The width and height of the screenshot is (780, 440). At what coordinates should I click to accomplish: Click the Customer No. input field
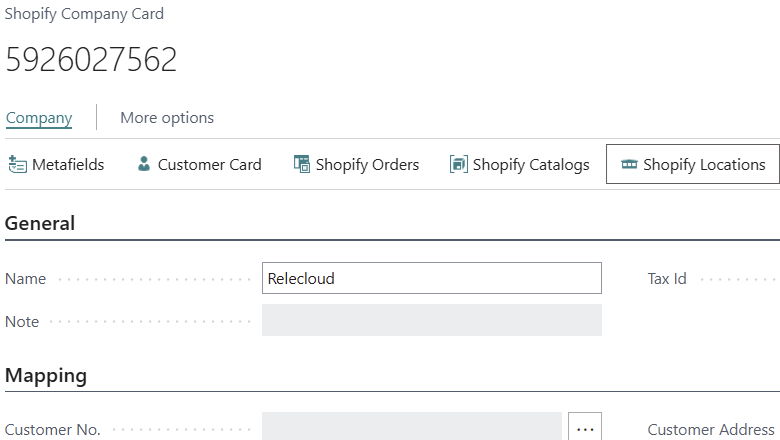click(411, 429)
